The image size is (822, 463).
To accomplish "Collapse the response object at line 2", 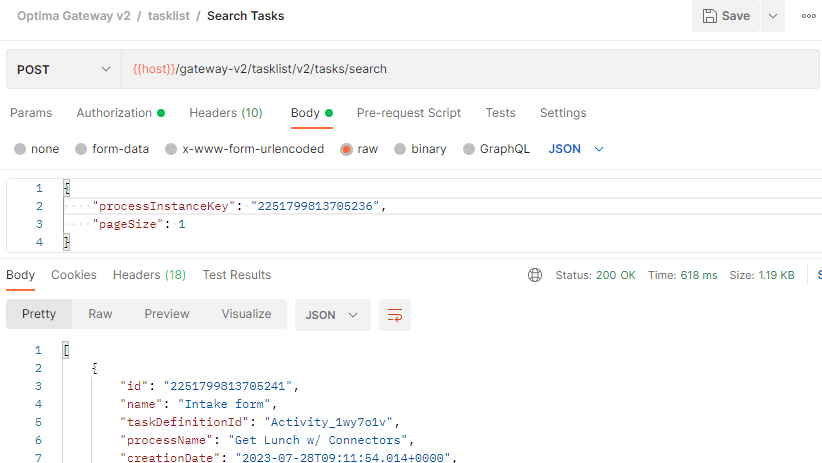I will [94, 368].
